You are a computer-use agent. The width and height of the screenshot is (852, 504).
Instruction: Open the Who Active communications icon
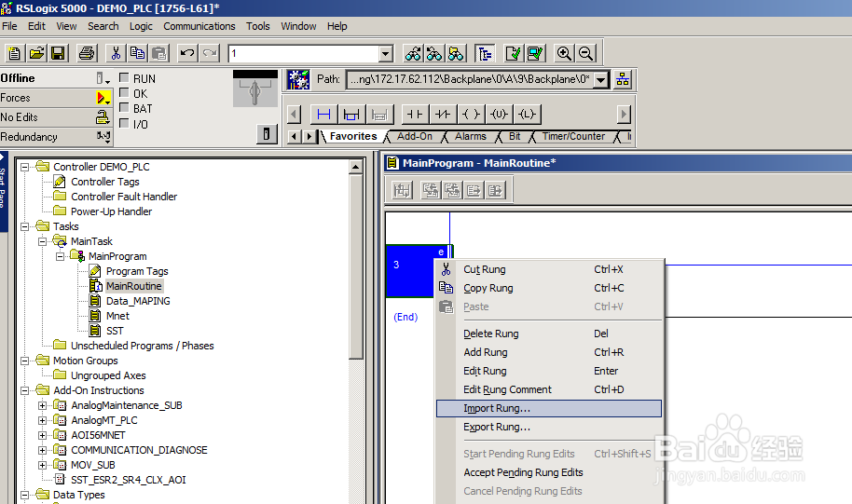coord(298,79)
